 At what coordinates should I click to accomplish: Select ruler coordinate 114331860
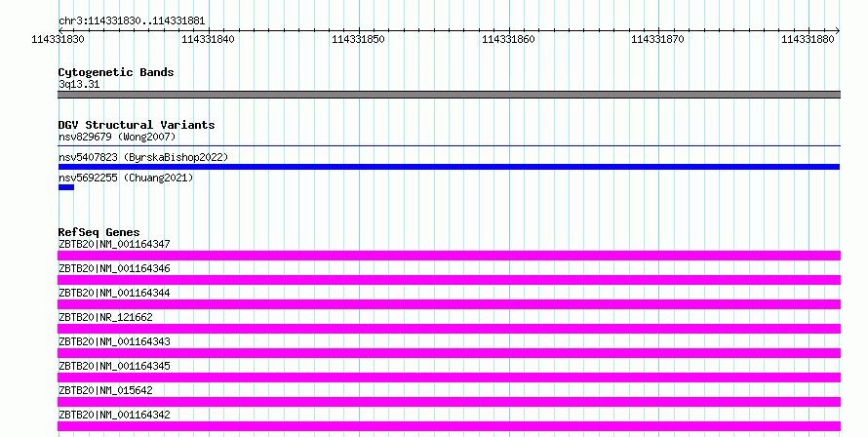[508, 39]
